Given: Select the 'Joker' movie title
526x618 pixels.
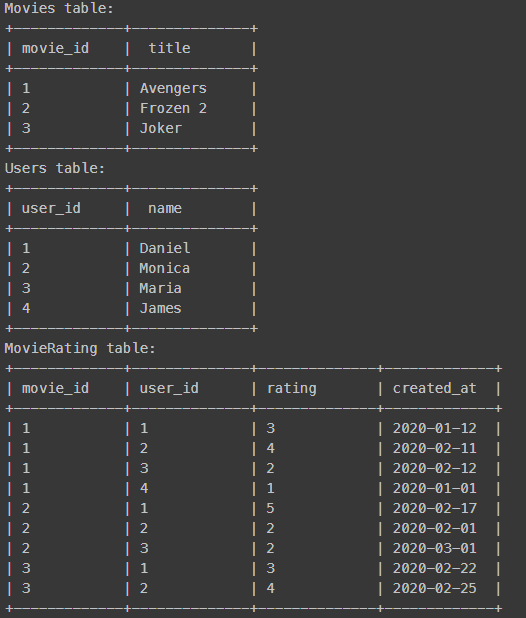Looking at the screenshot, I should (160, 128).
